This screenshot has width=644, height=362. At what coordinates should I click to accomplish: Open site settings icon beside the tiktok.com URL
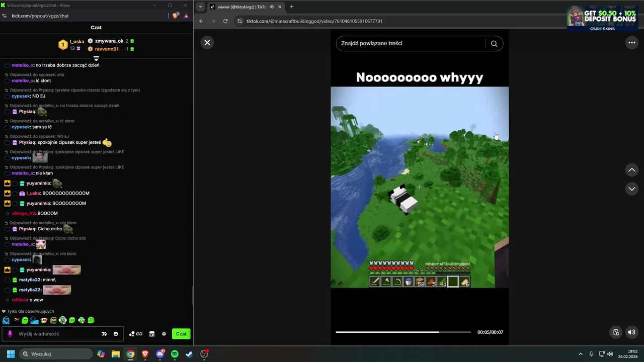(x=240, y=21)
